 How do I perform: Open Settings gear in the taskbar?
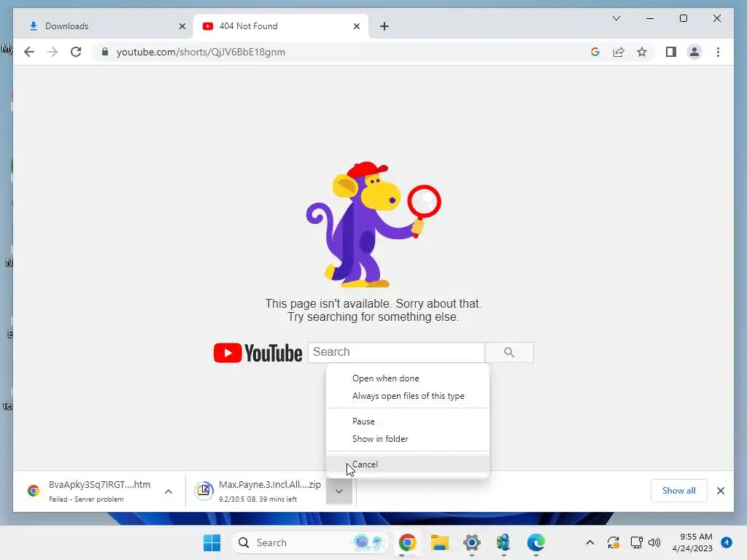(x=472, y=542)
